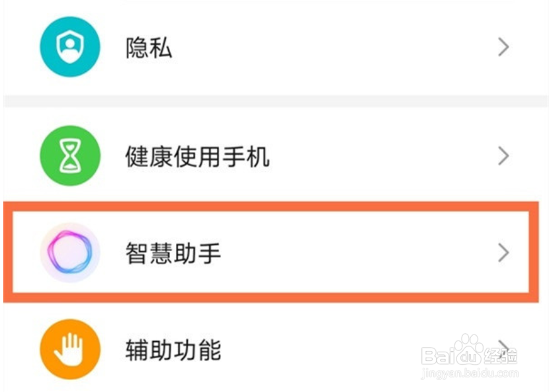Open the 健康使用手机 text label
This screenshot has width=549, height=392.
pyautogui.click(x=197, y=157)
